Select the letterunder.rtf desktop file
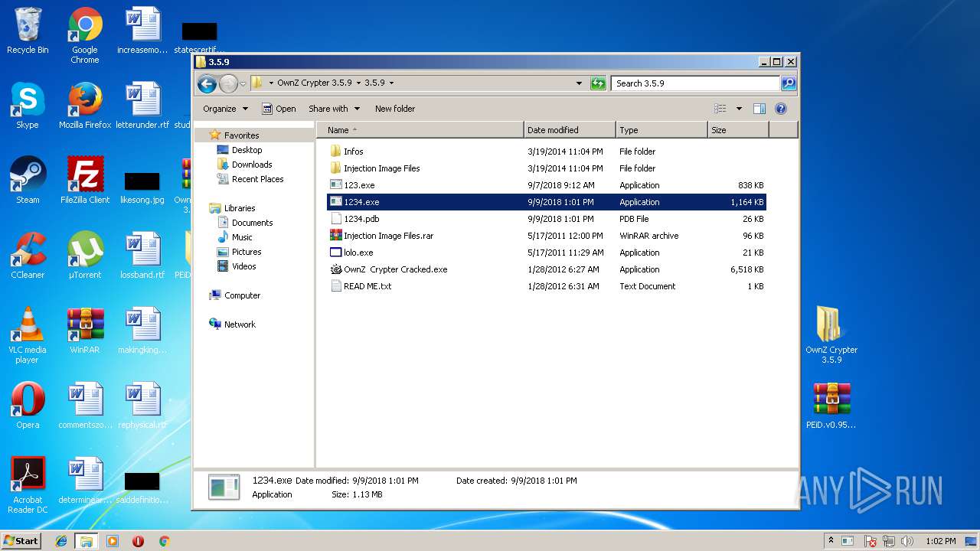This screenshot has width=980, height=551. [142, 106]
